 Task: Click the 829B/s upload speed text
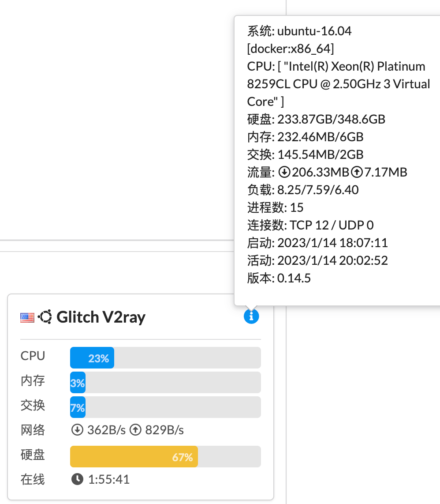(164, 430)
